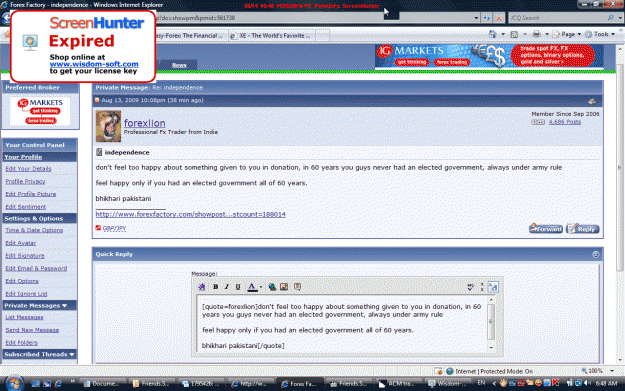Collapse the Subscribed Threads section
The height and width of the screenshot is (391, 625).
[x=72, y=355]
